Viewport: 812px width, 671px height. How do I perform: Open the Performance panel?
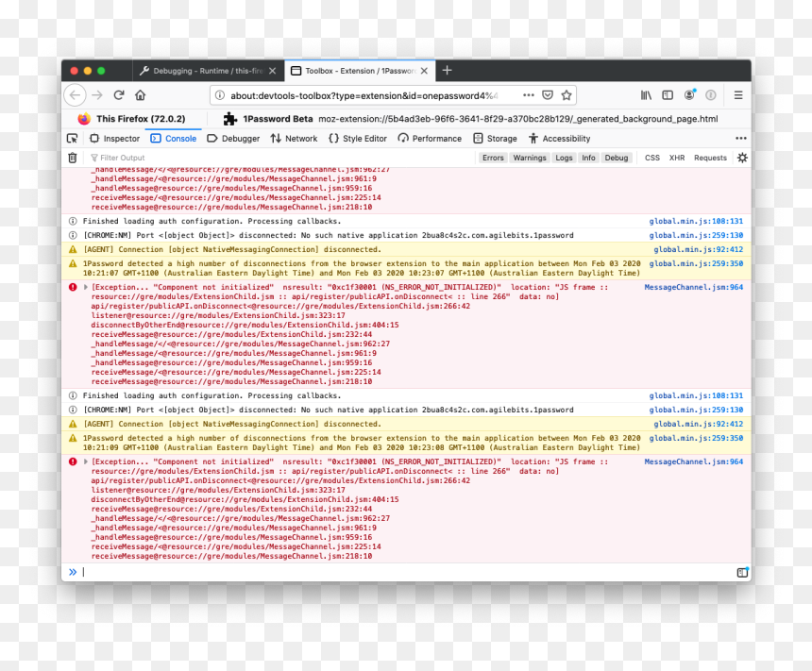[430, 138]
